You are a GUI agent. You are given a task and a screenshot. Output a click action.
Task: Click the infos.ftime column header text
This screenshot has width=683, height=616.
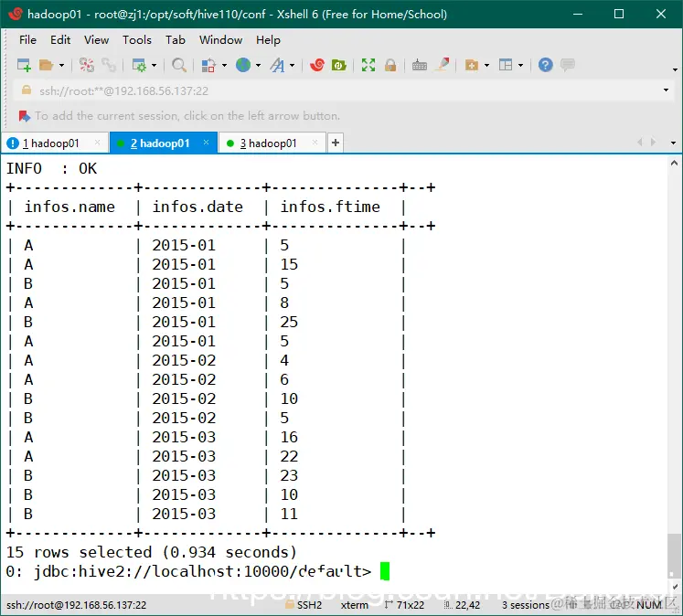330,207
